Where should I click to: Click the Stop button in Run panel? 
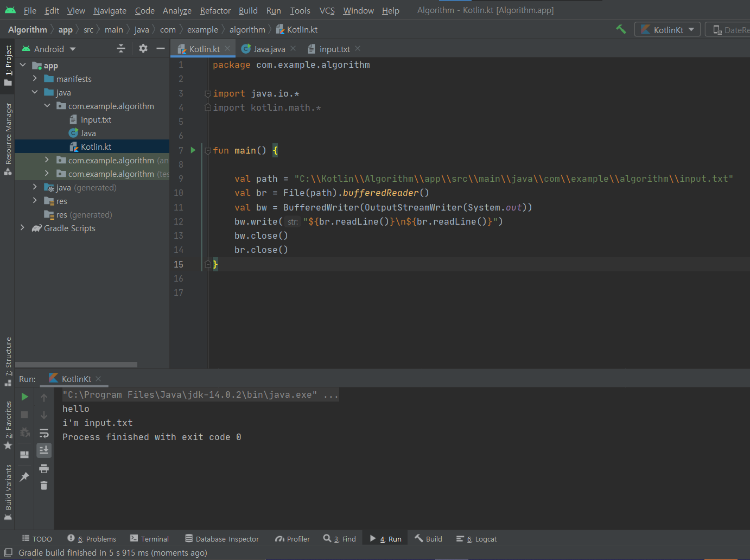click(24, 415)
